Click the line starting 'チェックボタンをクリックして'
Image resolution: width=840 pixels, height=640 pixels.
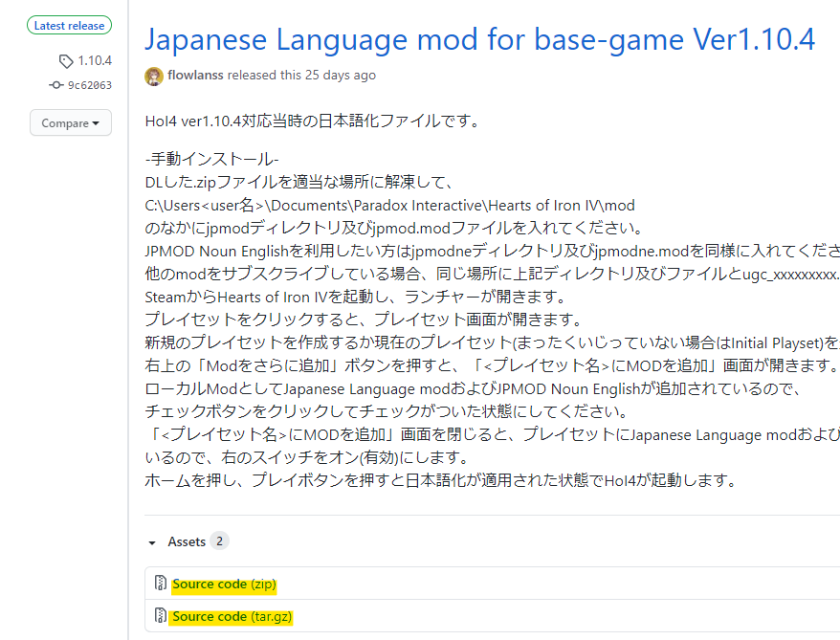(x=387, y=411)
